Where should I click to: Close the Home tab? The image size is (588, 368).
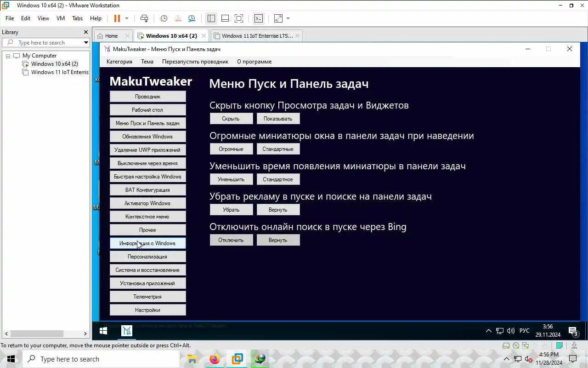pos(127,35)
